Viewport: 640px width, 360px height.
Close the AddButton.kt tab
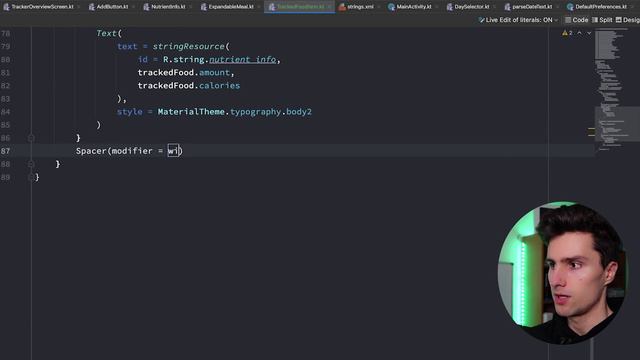pos(133,7)
